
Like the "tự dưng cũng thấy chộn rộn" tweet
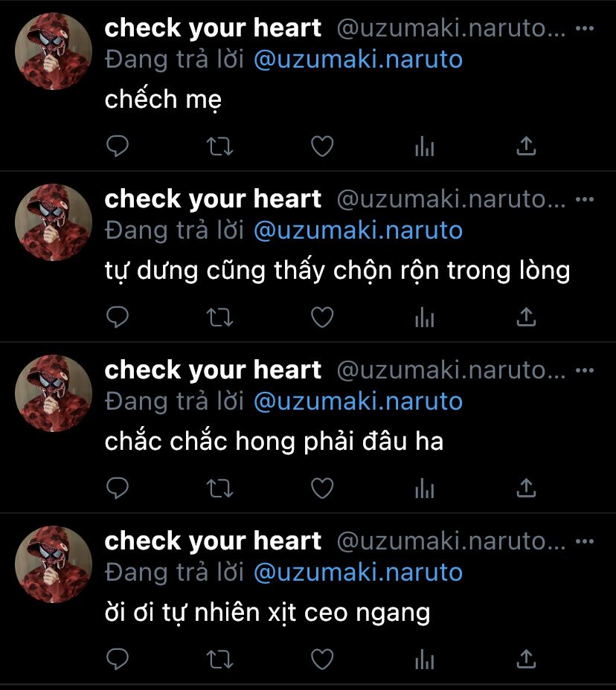[x=322, y=317]
